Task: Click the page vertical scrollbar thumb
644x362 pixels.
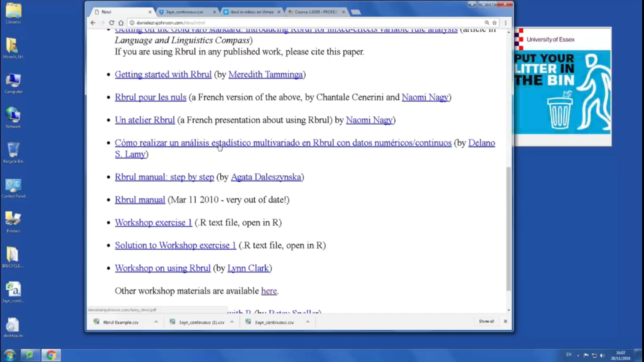Action: pos(508,228)
